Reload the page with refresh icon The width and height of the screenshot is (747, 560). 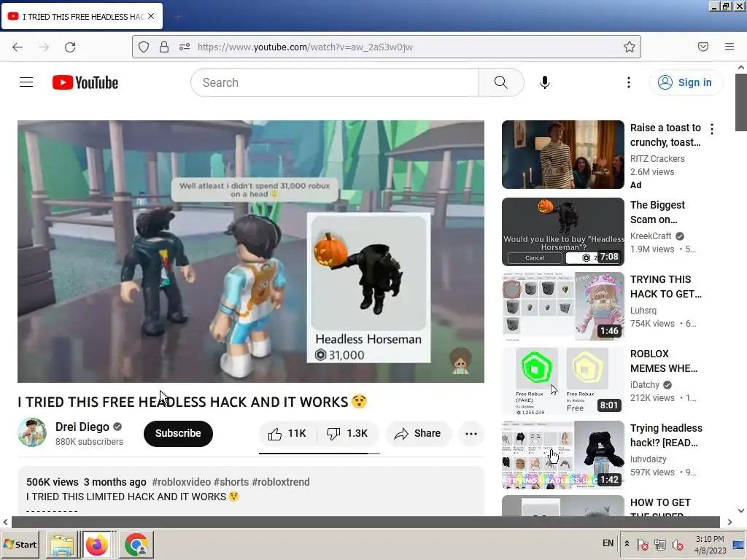(x=70, y=47)
